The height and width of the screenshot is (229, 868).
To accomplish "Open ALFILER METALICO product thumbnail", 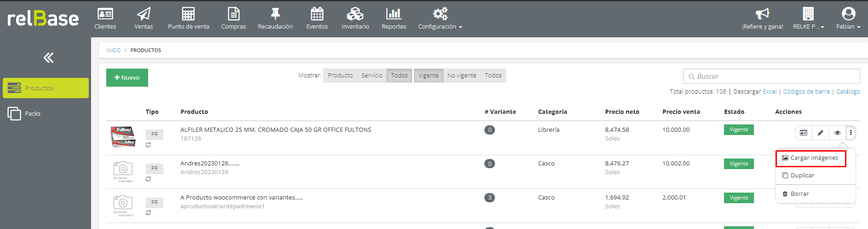I will [x=123, y=137].
